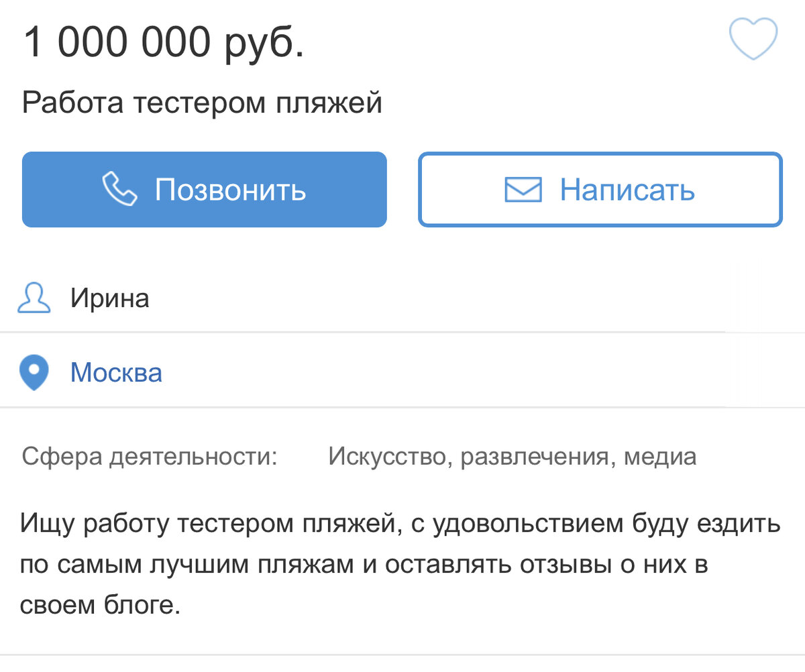The image size is (805, 672).
Task: Select the Сфера деятельности label
Action: [154, 456]
